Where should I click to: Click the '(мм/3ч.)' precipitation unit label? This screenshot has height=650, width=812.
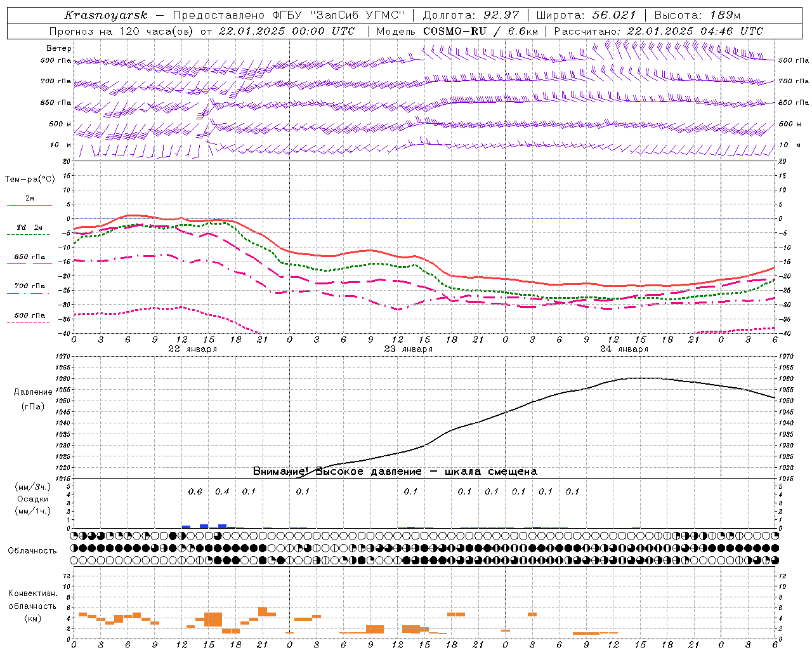click(x=33, y=487)
